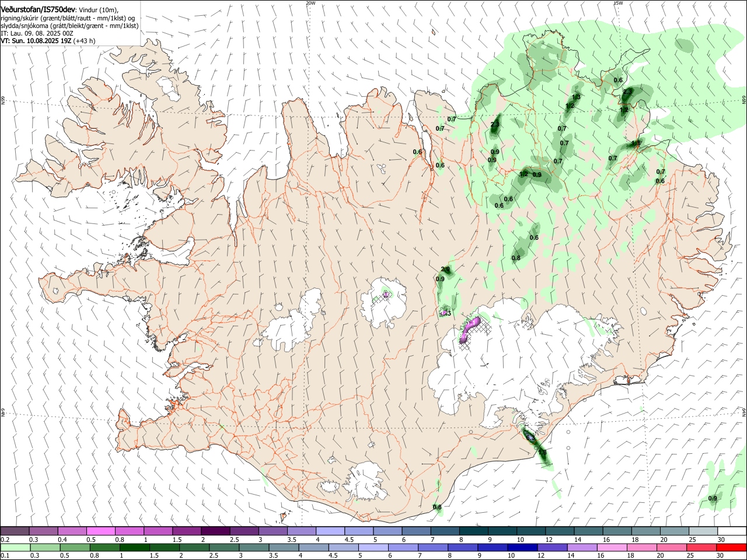Click the 'slydda/snjókoma' snow legend description line
Image resolution: width=747 pixels, height=560 pixels.
coord(69,26)
